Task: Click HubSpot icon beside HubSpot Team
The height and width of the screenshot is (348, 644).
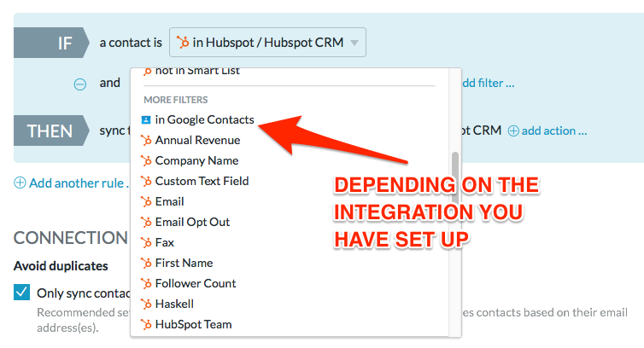Action: pyautogui.click(x=146, y=325)
